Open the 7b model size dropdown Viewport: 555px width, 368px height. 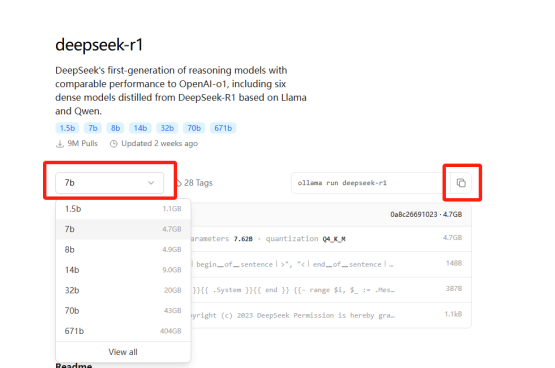click(109, 183)
